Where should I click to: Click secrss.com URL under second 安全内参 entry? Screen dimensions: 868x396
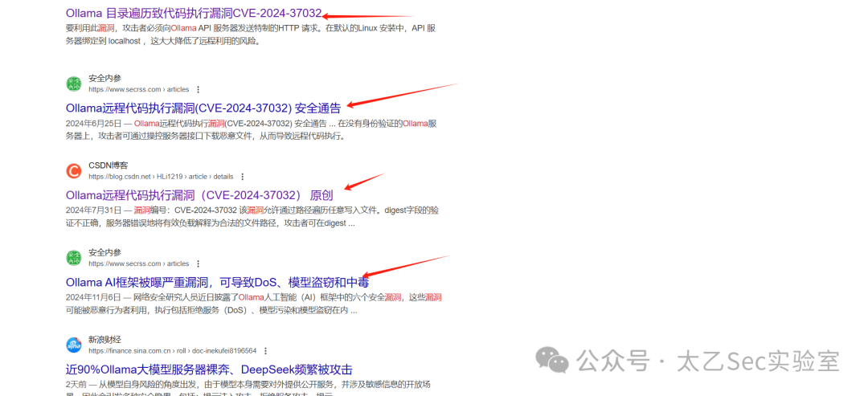pyautogui.click(x=138, y=263)
